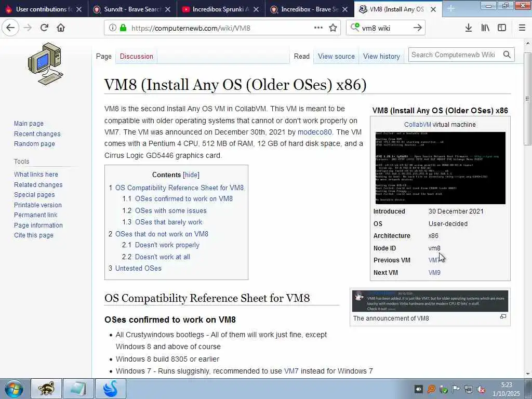Click the green secure padlock icon
This screenshot has width=532, height=399.
pos(123,28)
